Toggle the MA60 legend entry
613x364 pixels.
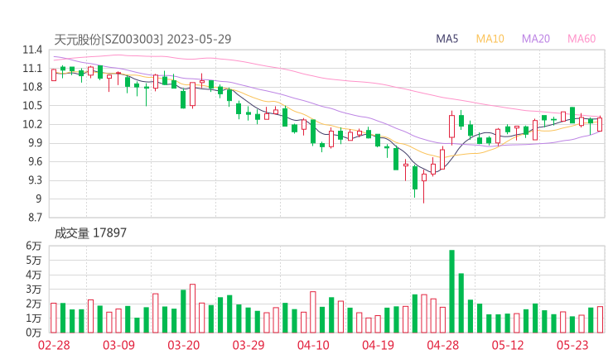point(582,39)
